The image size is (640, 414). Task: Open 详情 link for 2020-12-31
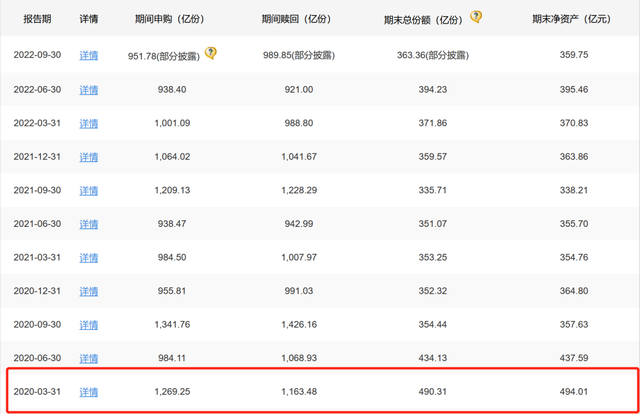pyautogui.click(x=89, y=291)
